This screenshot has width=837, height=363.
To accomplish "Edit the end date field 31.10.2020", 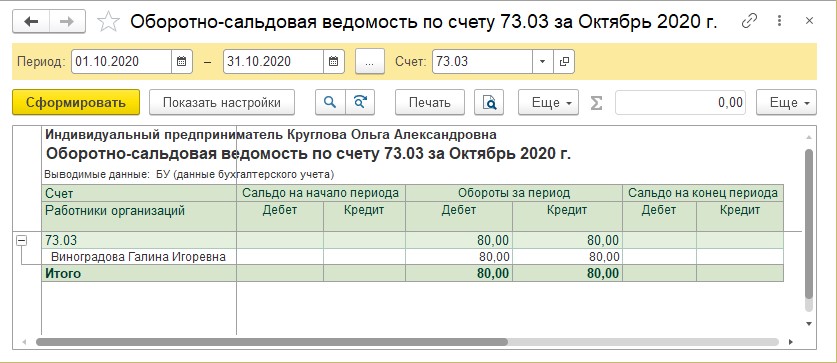I will [273, 61].
